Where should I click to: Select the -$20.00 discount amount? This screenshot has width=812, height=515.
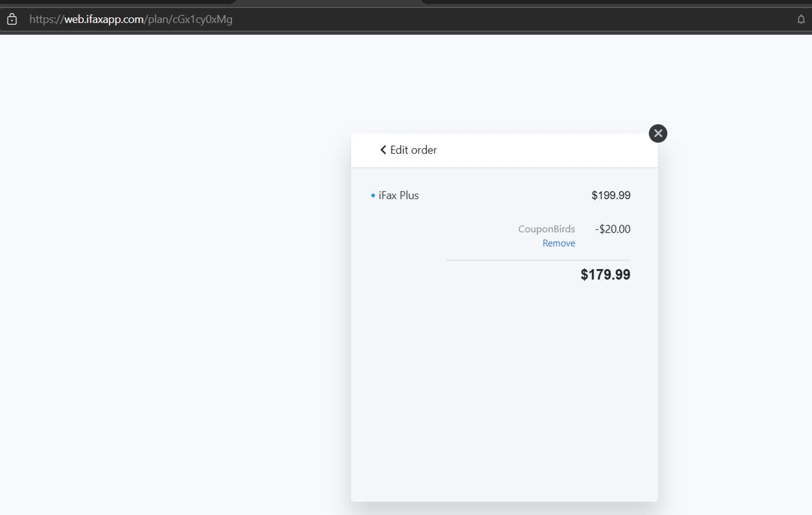(x=613, y=229)
